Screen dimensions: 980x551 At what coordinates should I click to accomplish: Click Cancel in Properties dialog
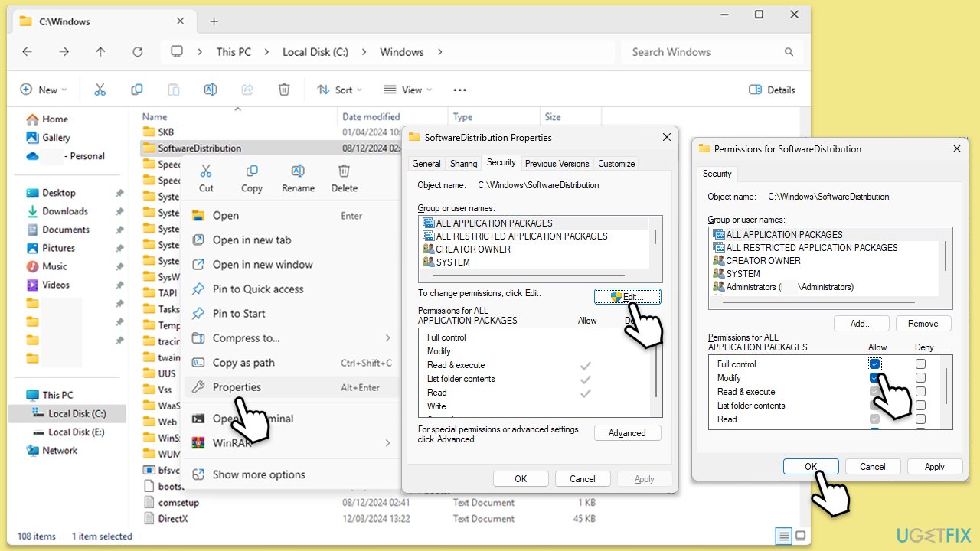tap(583, 479)
